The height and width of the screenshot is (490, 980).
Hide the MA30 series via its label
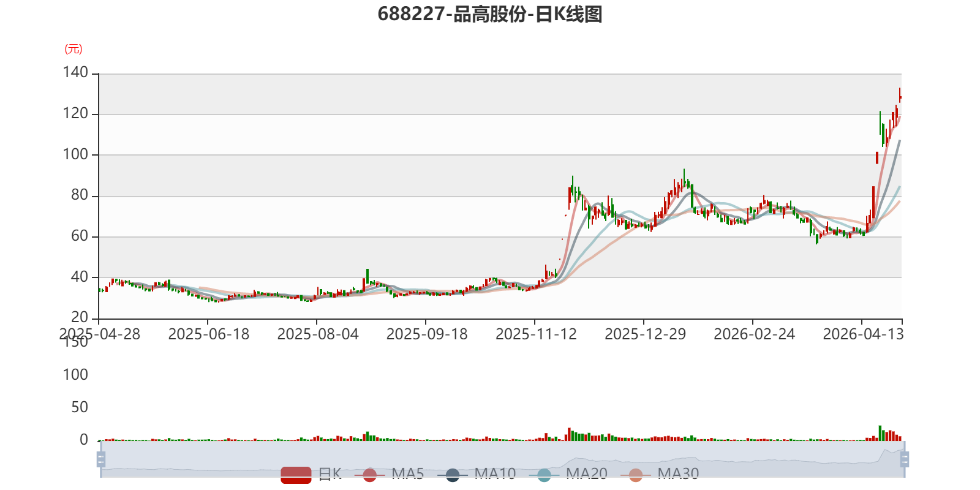[x=678, y=473]
